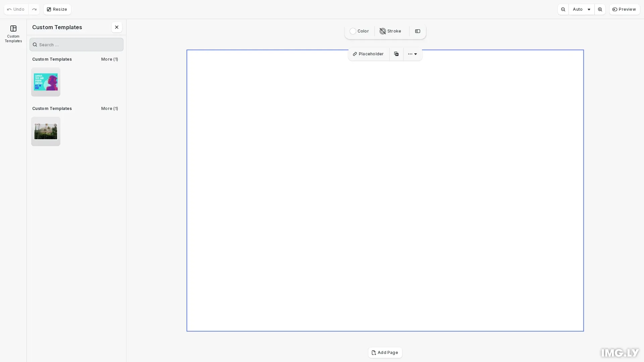Toggle Preview mode
Viewport: 644px width, 362px height.
tap(624, 9)
